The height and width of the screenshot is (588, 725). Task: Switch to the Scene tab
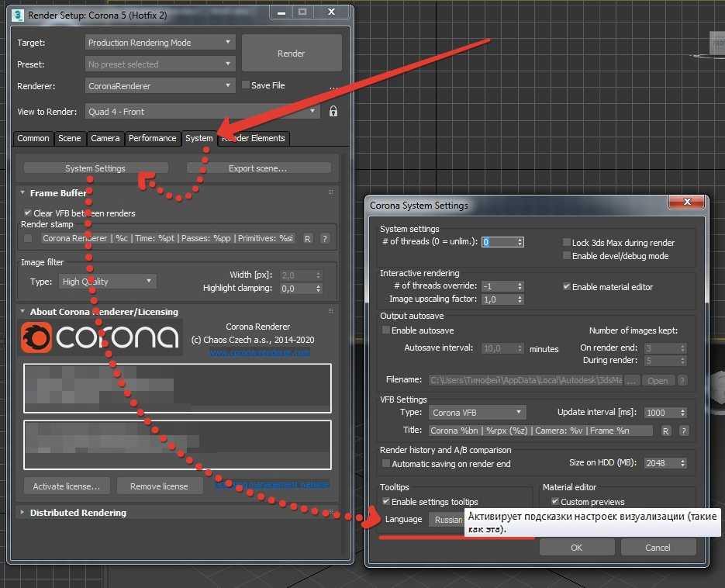pos(69,138)
